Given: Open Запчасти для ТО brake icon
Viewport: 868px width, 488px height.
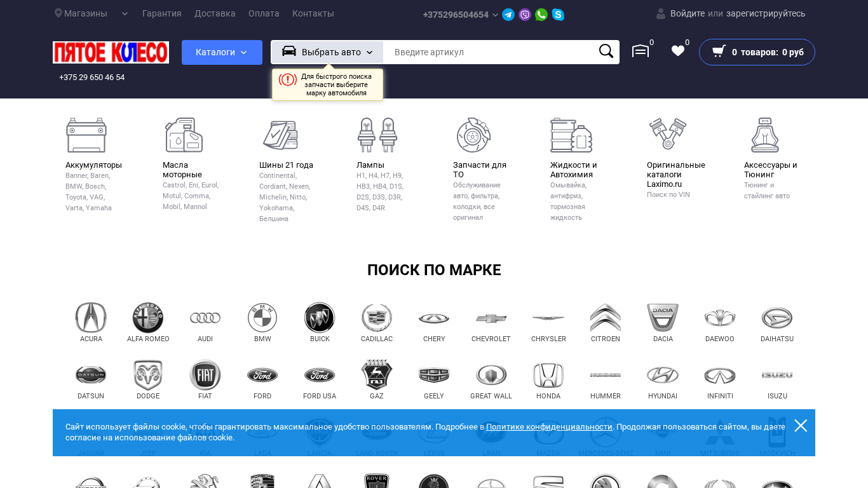Looking at the screenshot, I should (x=474, y=135).
